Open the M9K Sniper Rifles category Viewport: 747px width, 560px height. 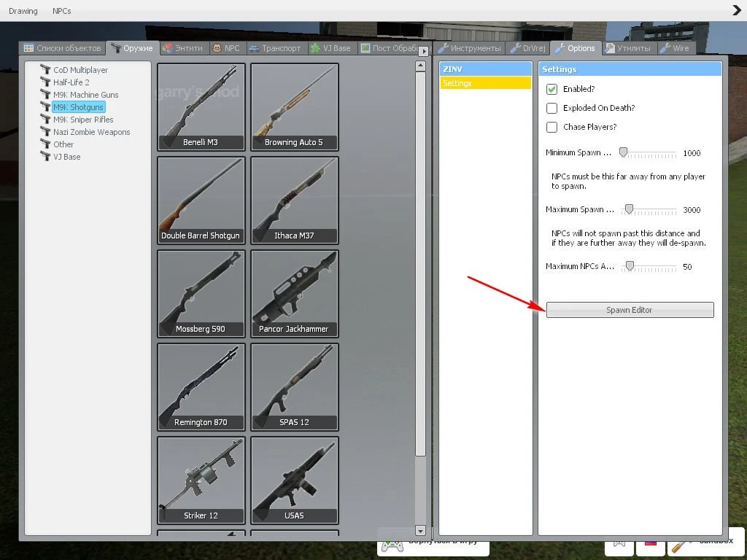coord(83,120)
